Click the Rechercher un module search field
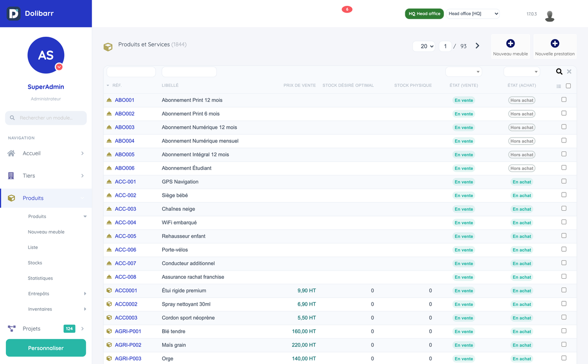This screenshot has width=588, height=364. 46,118
